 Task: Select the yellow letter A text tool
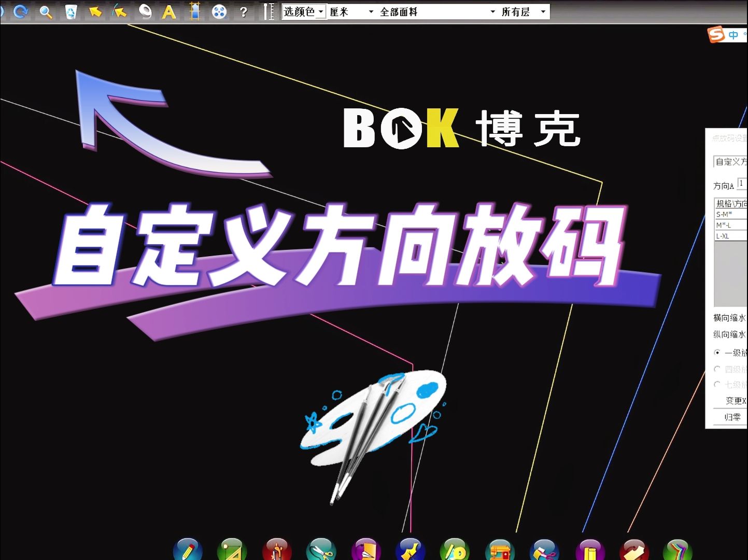169,11
